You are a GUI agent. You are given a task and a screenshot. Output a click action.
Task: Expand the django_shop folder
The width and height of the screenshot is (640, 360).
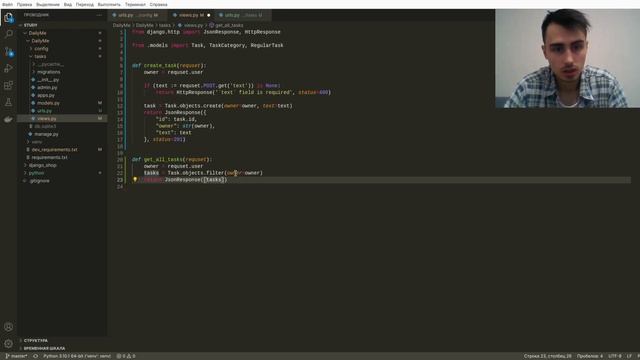42,165
